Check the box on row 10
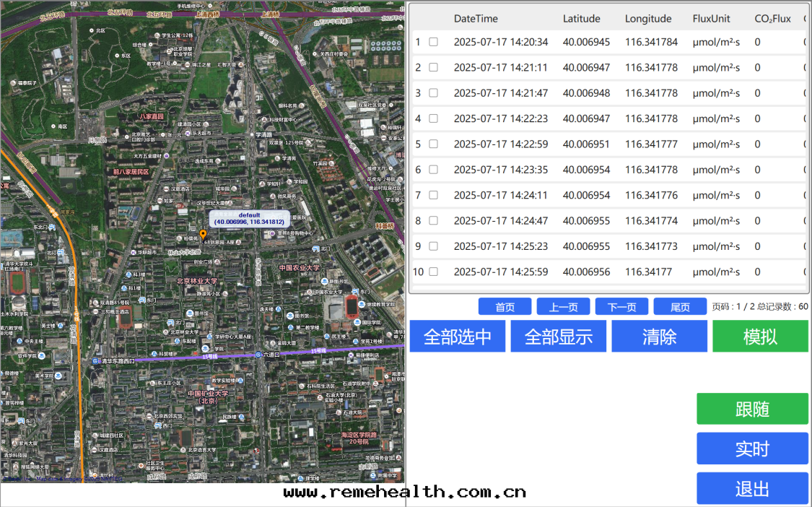This screenshot has height=507, width=812. pos(433,272)
